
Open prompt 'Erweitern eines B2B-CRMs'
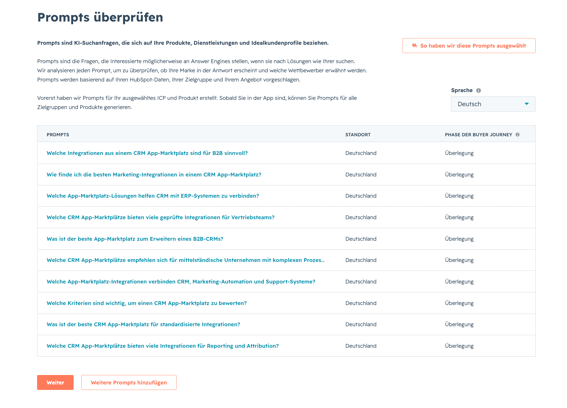[x=135, y=239]
